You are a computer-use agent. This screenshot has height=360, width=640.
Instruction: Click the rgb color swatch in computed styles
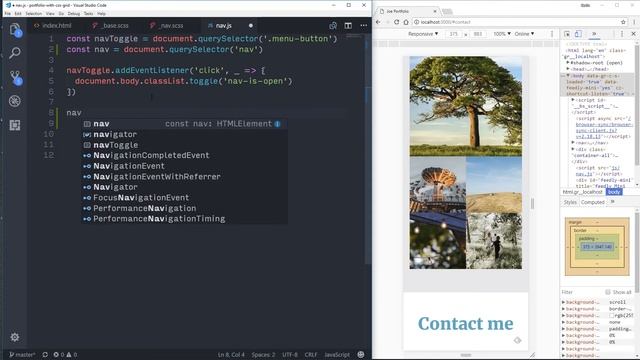[612, 316]
